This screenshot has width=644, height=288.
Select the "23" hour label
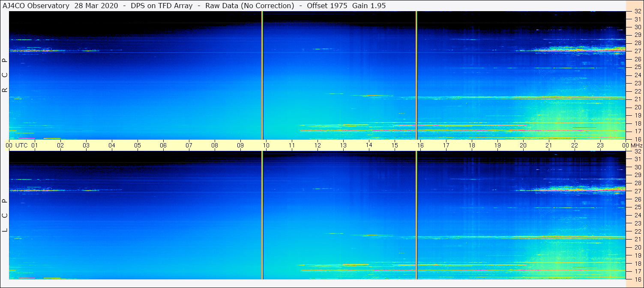click(x=600, y=145)
